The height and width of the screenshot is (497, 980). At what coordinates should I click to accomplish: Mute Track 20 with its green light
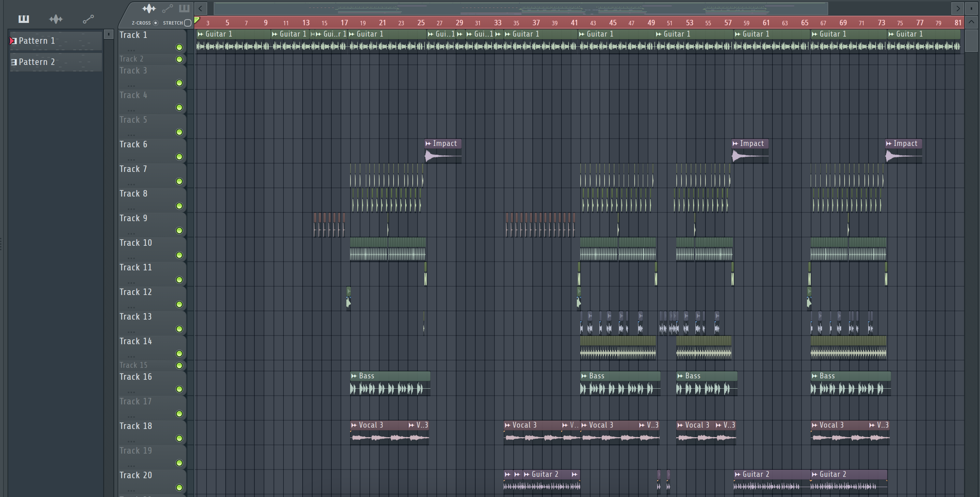[179, 487]
